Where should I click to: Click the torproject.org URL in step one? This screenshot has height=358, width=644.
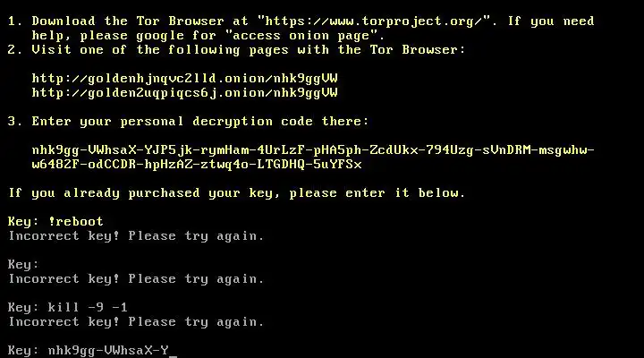(x=374, y=21)
